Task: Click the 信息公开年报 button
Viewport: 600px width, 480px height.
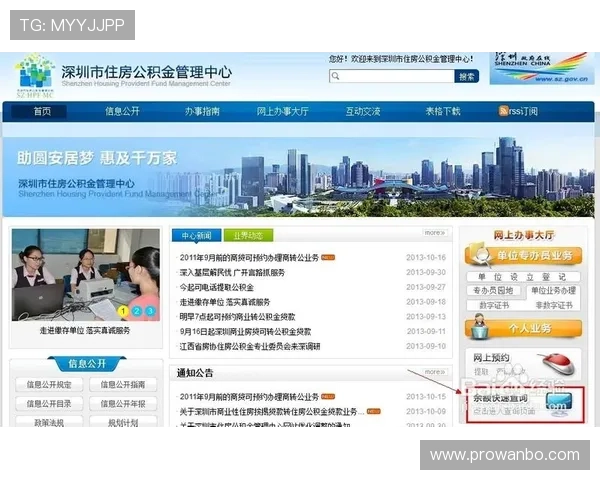Action: pyautogui.click(x=123, y=403)
